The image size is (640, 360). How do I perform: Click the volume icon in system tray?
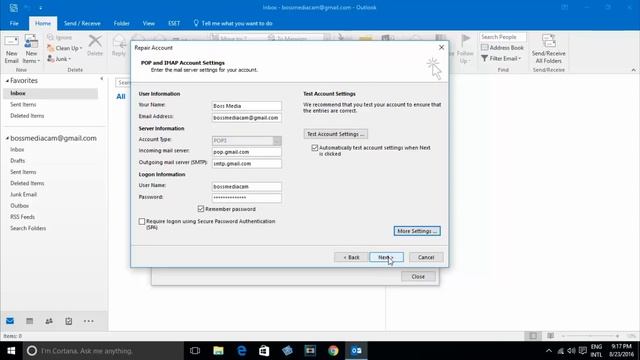(571, 351)
